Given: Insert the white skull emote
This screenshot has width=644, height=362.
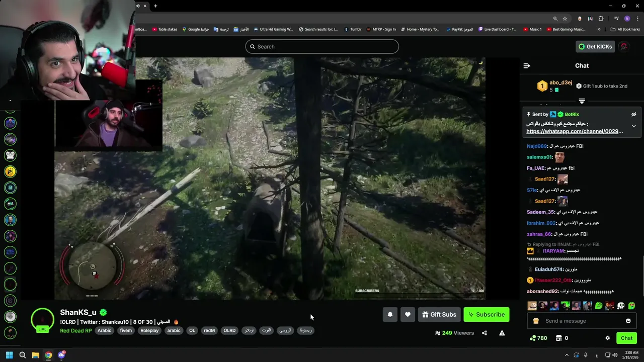Looking at the screenshot, I should click(620, 306).
